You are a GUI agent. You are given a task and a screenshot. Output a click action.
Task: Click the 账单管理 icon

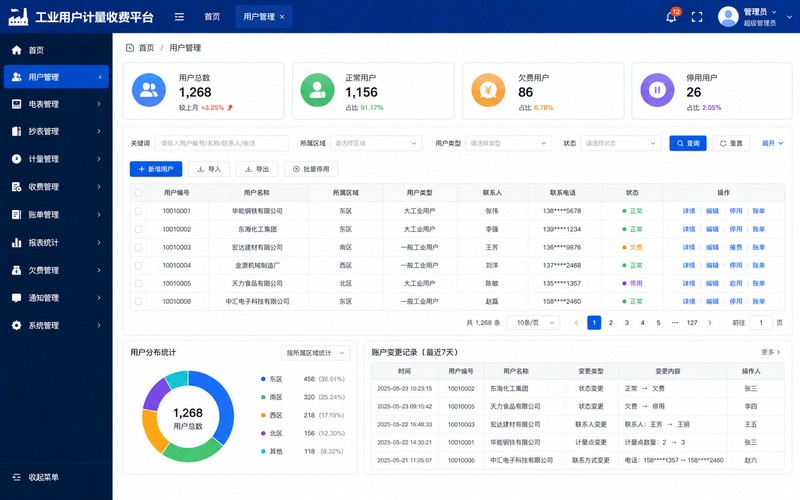pos(16,214)
